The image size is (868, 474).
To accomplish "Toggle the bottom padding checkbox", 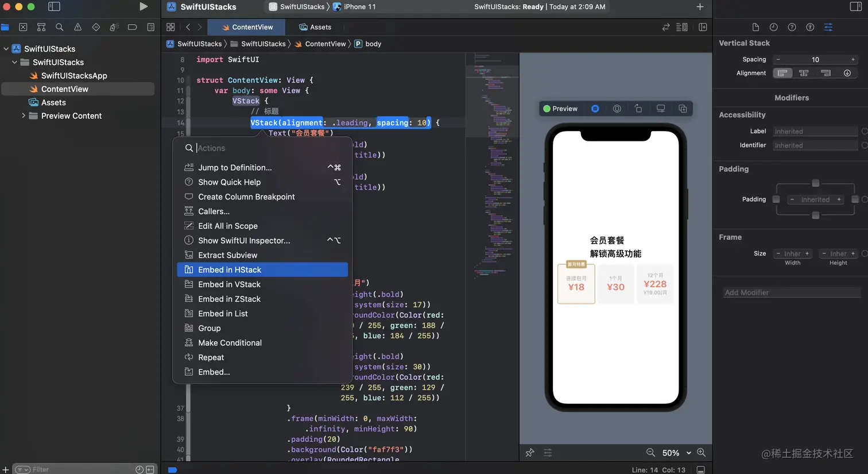I will (815, 215).
